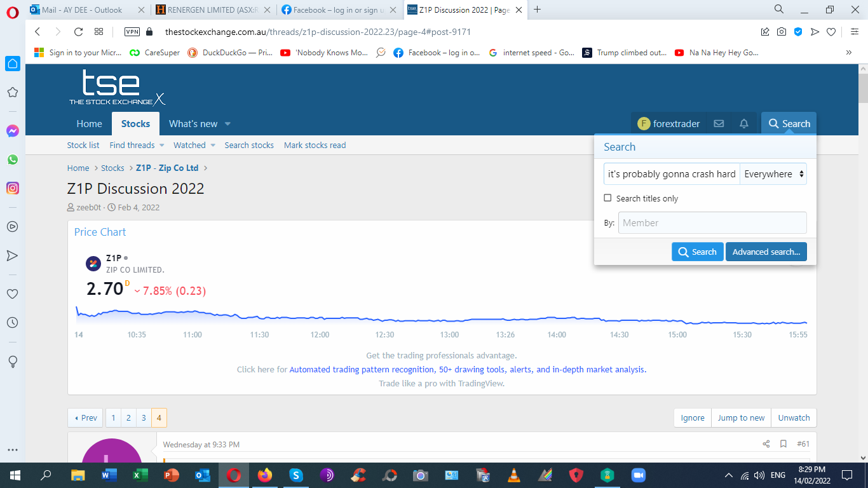Open WhatsApp in Opera sidebar
The height and width of the screenshot is (488, 868).
(x=12, y=159)
